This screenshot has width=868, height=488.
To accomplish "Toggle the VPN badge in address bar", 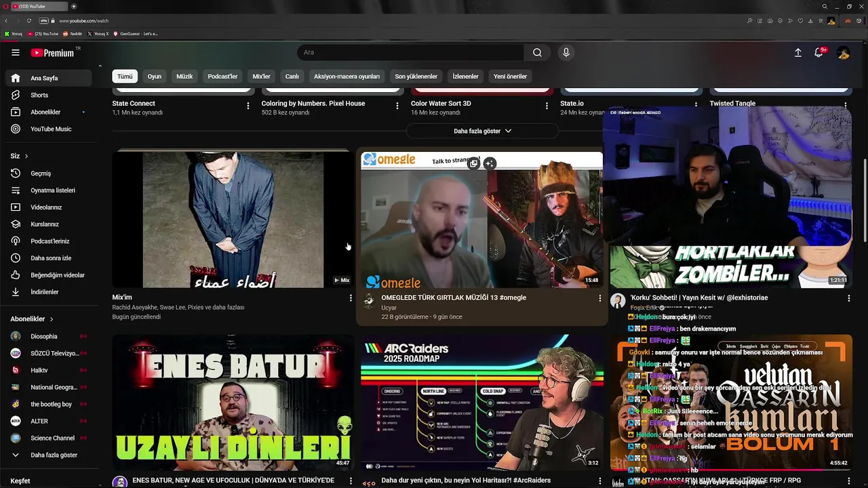I will 43,21.
